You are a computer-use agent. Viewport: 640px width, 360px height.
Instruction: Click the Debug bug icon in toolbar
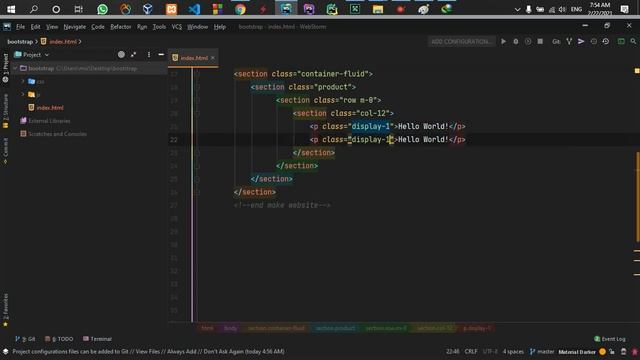[x=516, y=41]
